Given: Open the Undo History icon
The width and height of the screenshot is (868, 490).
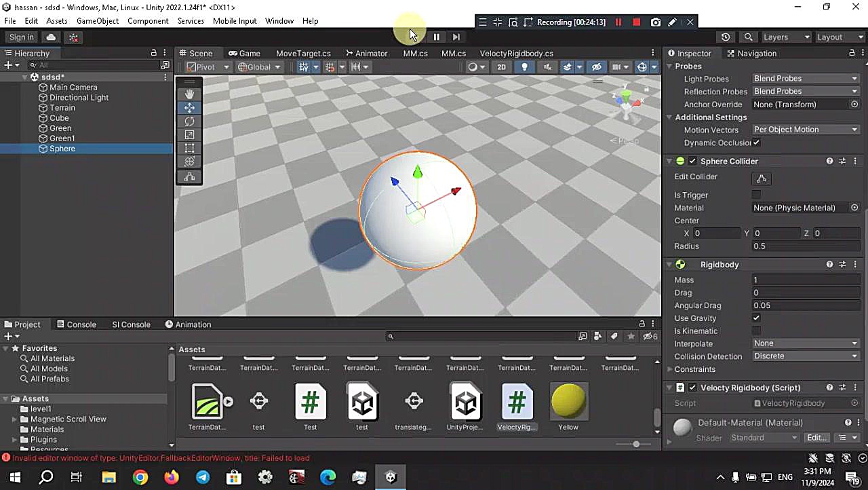Looking at the screenshot, I should coord(726,37).
